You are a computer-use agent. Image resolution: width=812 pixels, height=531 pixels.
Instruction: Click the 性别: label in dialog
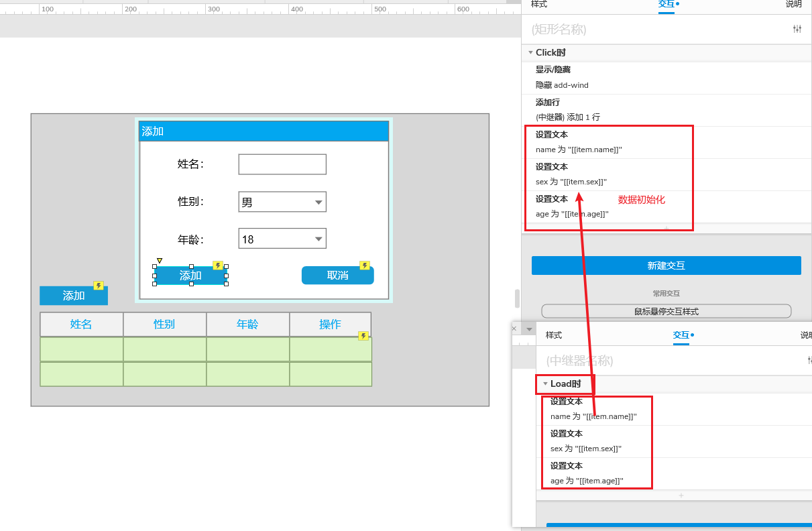190,202
